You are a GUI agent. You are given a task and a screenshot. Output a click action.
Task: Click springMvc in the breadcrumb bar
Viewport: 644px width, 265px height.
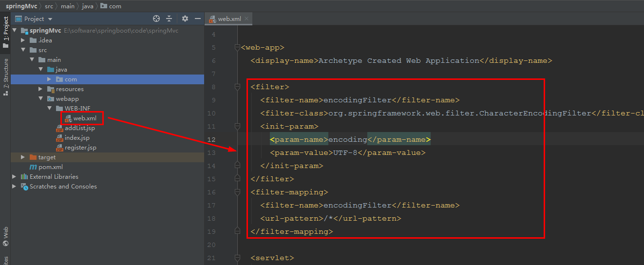pyautogui.click(x=21, y=6)
